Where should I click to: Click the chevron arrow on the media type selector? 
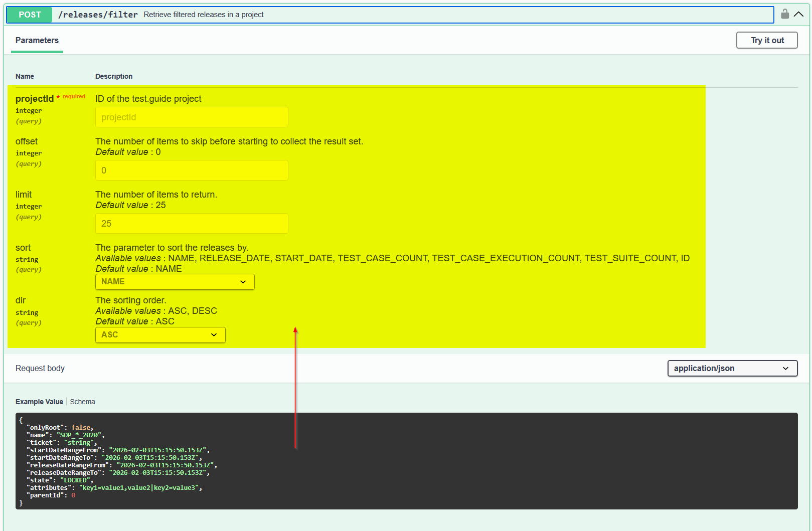click(785, 368)
